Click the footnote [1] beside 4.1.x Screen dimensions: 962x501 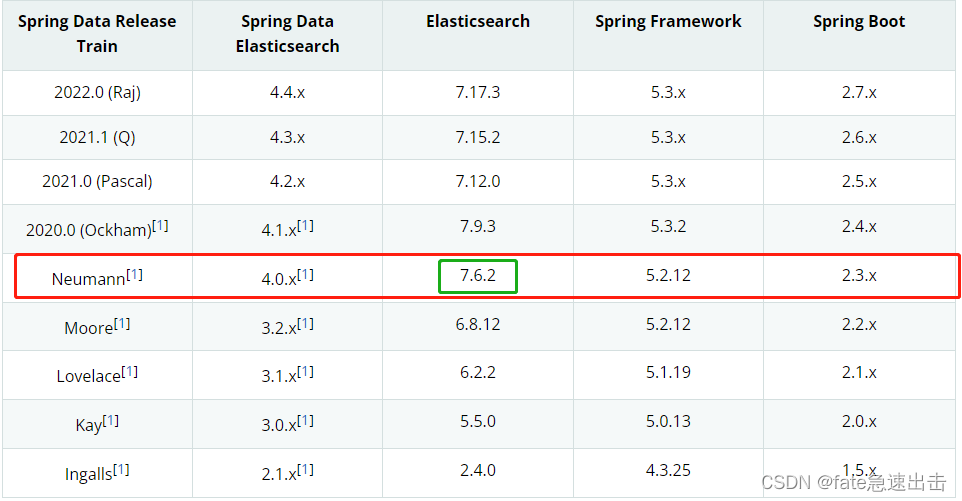tap(306, 226)
